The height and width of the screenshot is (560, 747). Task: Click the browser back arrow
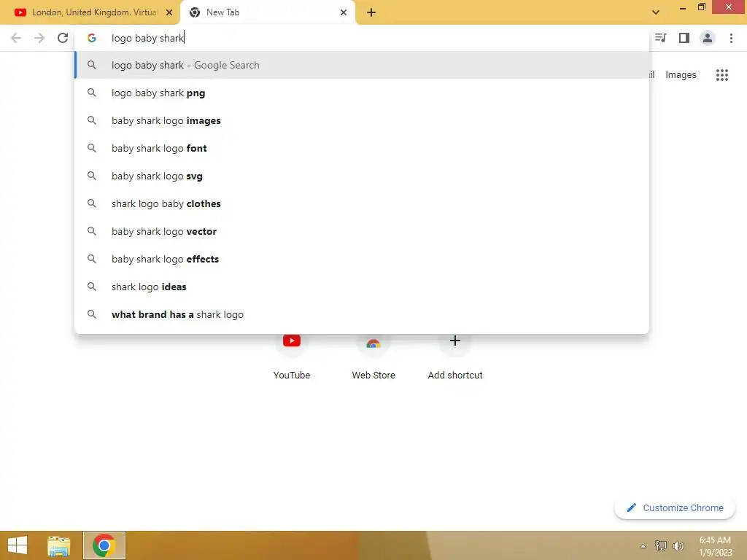(16, 38)
